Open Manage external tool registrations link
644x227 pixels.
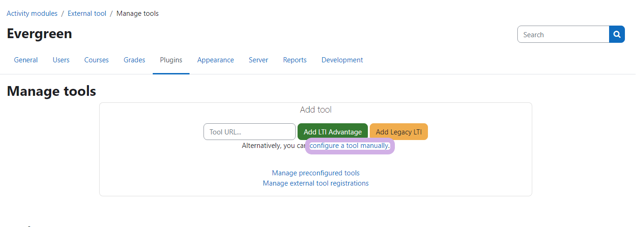(316, 183)
